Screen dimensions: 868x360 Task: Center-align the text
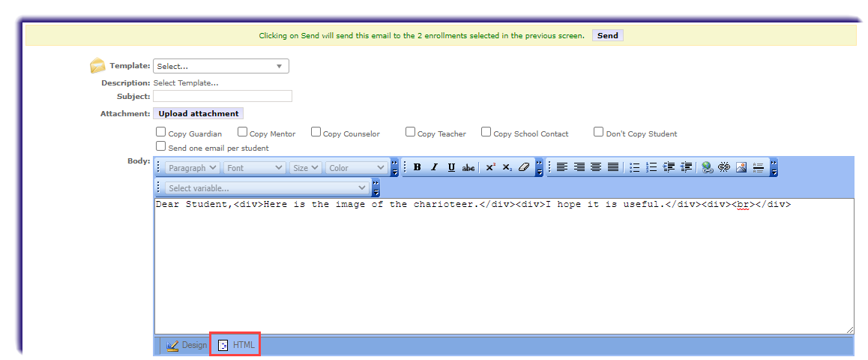[x=596, y=167]
